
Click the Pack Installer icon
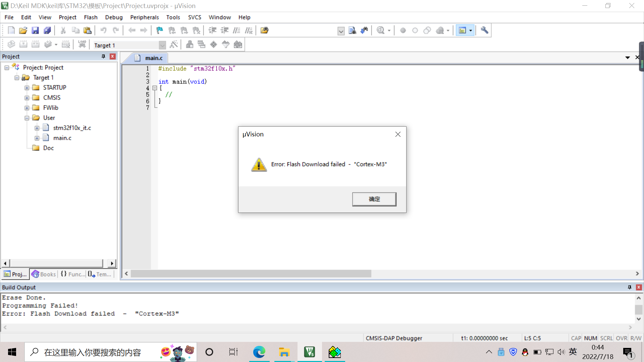tap(238, 45)
